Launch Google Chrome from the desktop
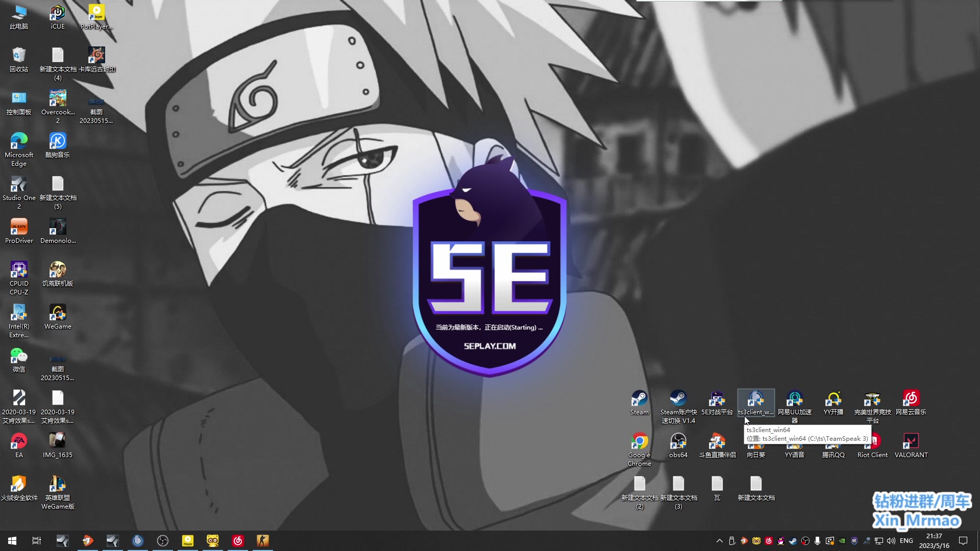980x551 pixels. [x=640, y=449]
